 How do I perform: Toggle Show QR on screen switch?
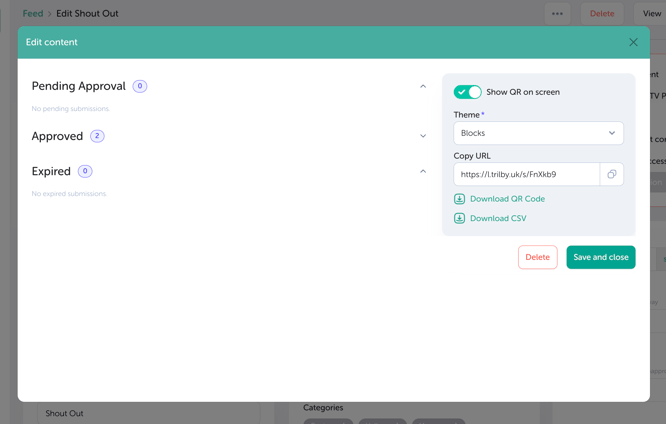coord(467,92)
